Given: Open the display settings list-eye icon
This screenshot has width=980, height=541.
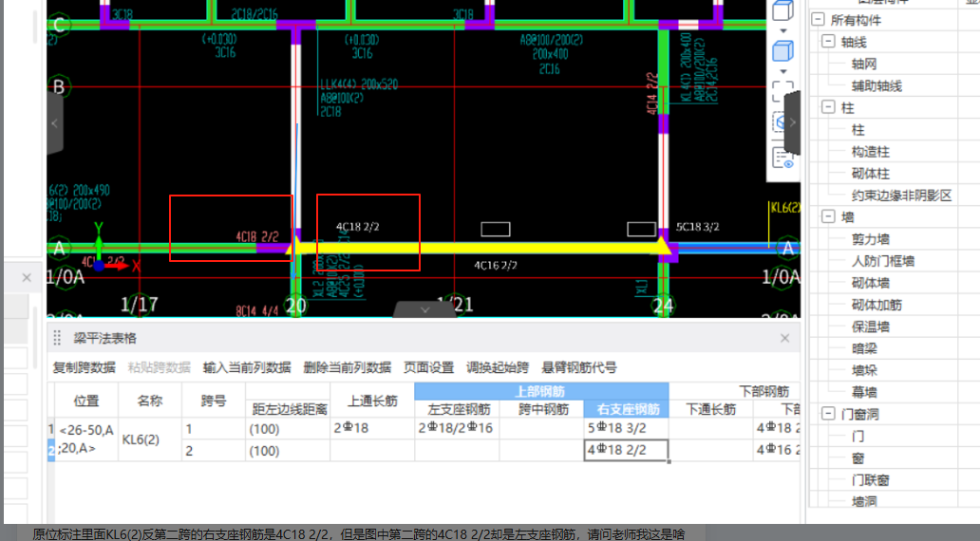Looking at the screenshot, I should coord(782,158).
